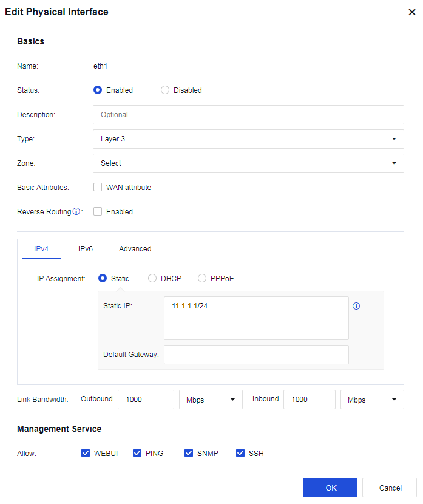The height and width of the screenshot is (504, 423).
Task: Close the Edit Physical Interface dialog
Action: [412, 12]
